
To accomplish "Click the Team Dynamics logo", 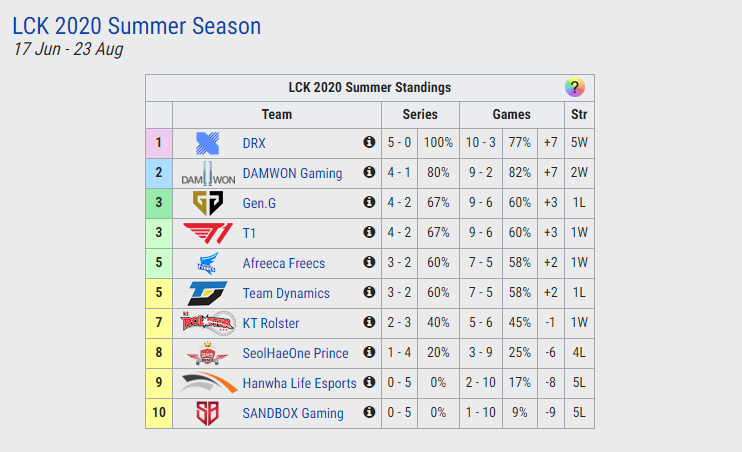I will (x=208, y=293).
